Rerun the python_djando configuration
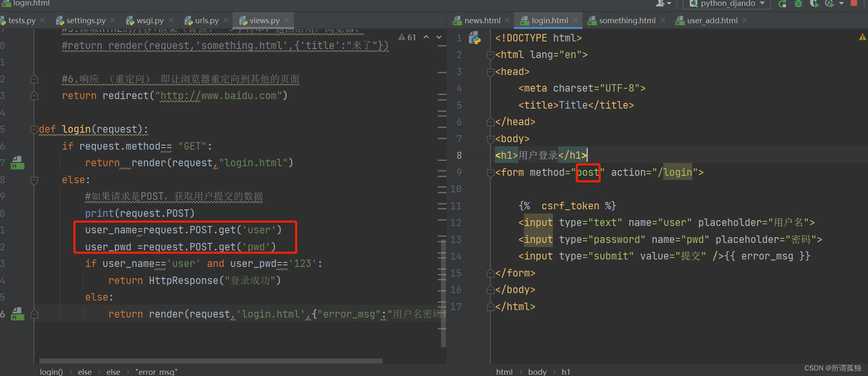The width and height of the screenshot is (868, 376). (782, 4)
